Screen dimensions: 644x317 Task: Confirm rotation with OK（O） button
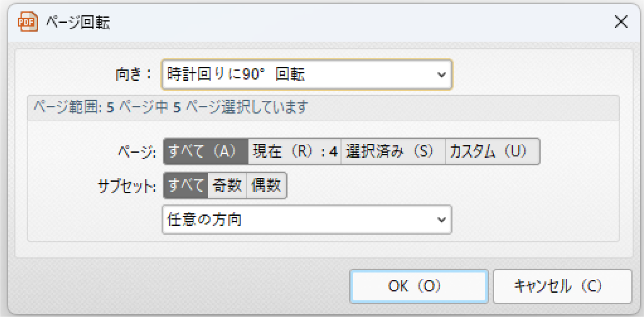[x=419, y=286]
